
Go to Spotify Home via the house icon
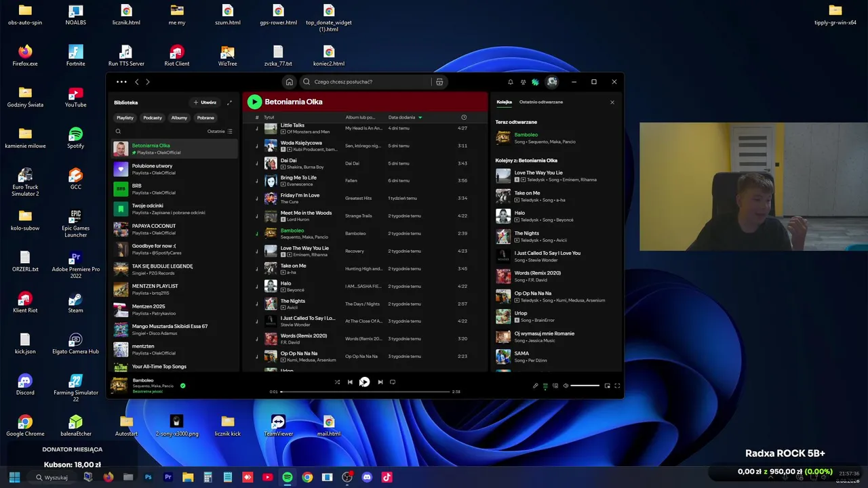290,82
